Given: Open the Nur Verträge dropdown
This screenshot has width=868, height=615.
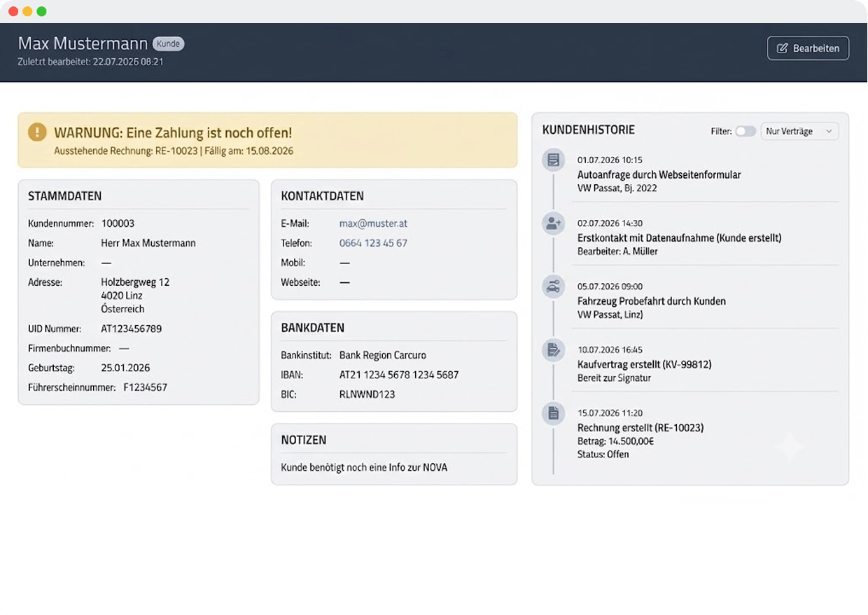Looking at the screenshot, I should point(799,131).
